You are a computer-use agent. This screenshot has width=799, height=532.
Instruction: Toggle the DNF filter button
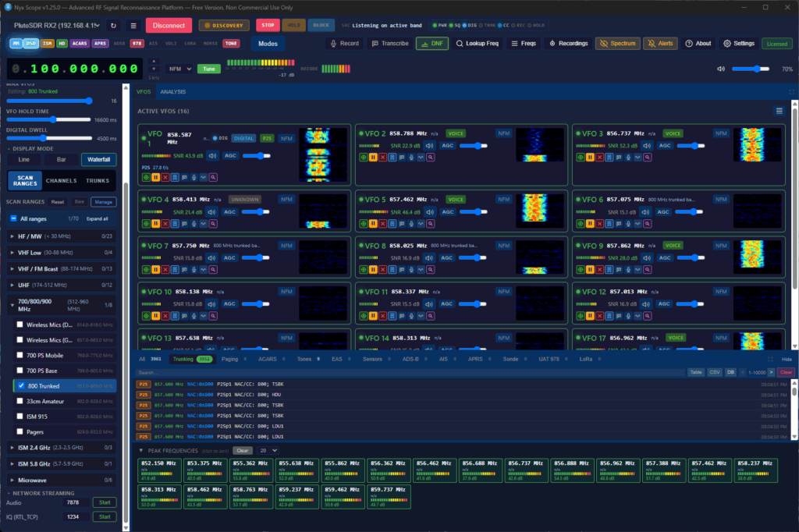tap(432, 44)
